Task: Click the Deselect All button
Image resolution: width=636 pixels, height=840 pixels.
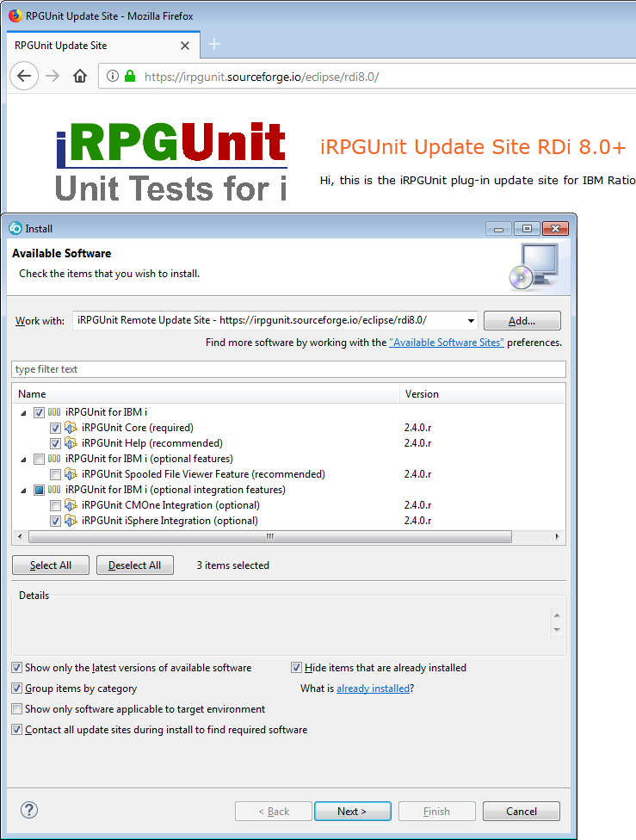Action: [135, 565]
